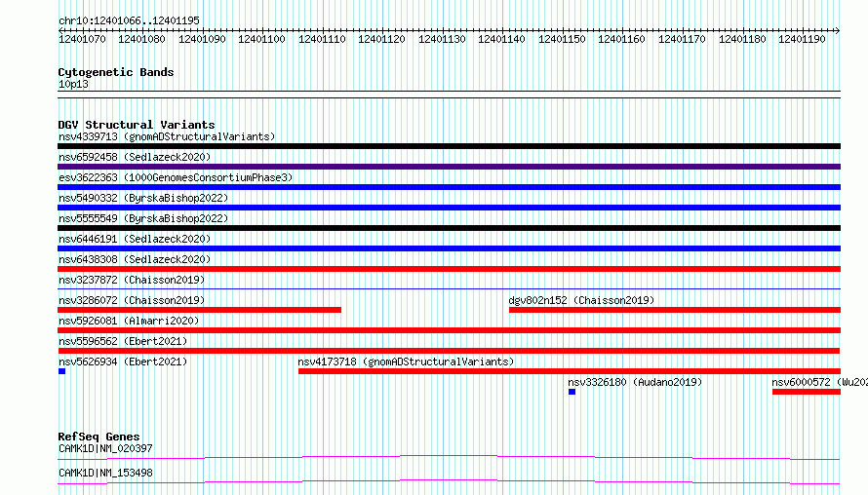Click the blue bar for nsv6446191
This screenshot has width=868, height=495.
[449, 248]
